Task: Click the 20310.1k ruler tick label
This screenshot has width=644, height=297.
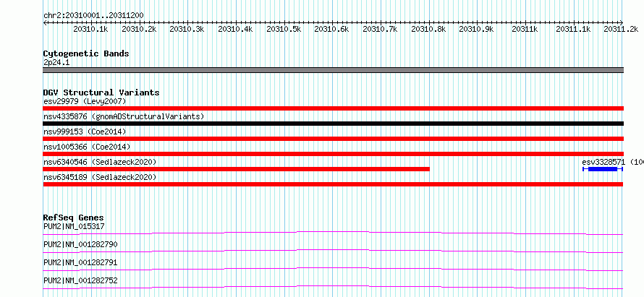Action: pyautogui.click(x=90, y=29)
